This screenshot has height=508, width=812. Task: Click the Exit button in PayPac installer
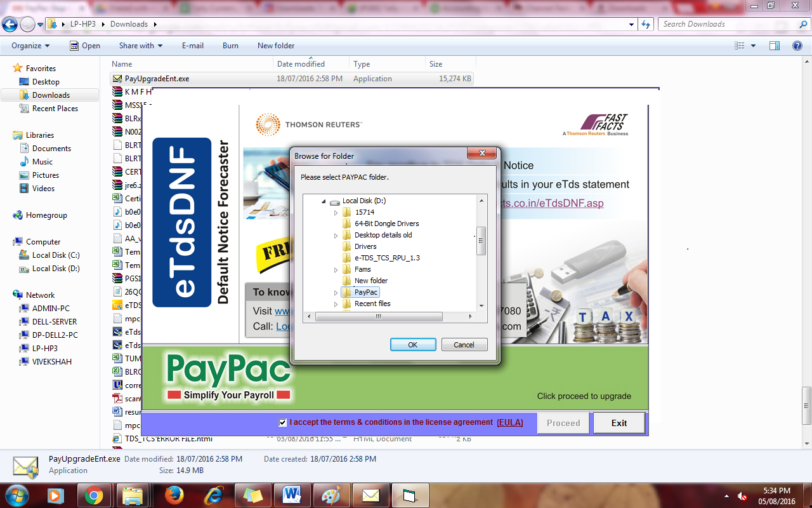pyautogui.click(x=619, y=423)
